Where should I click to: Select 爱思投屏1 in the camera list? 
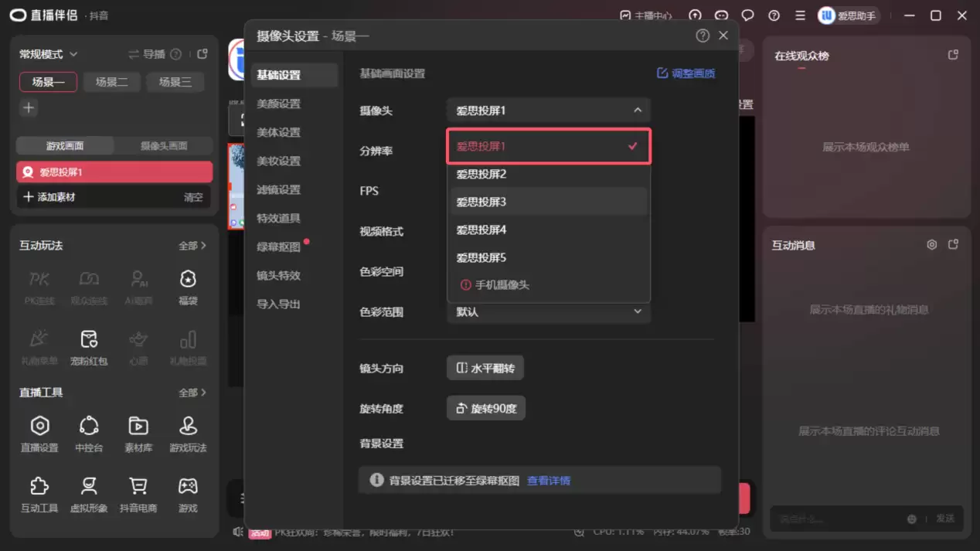pyautogui.click(x=549, y=146)
